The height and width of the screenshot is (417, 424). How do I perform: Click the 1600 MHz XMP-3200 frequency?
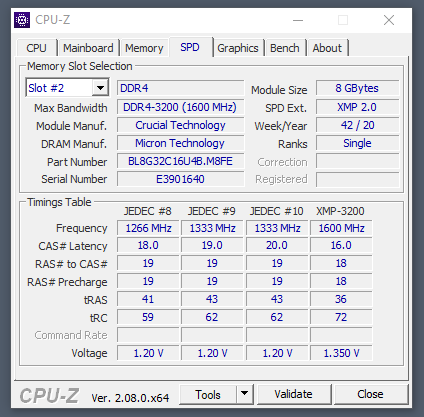(341, 228)
